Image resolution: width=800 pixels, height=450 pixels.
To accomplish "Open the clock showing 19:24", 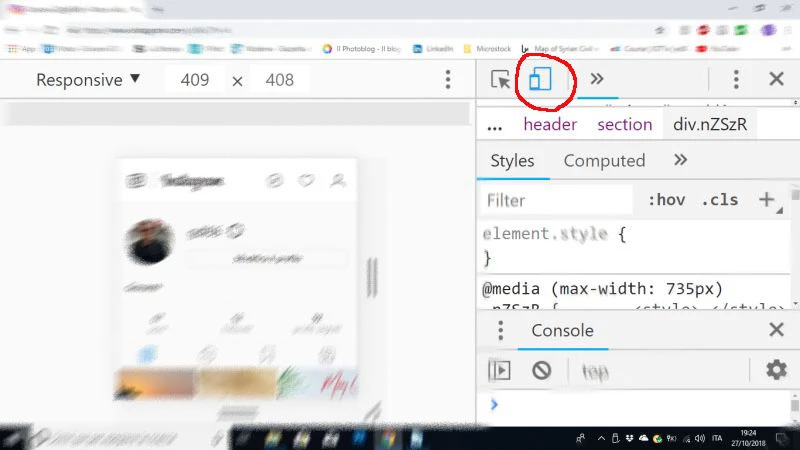I will point(748,438).
